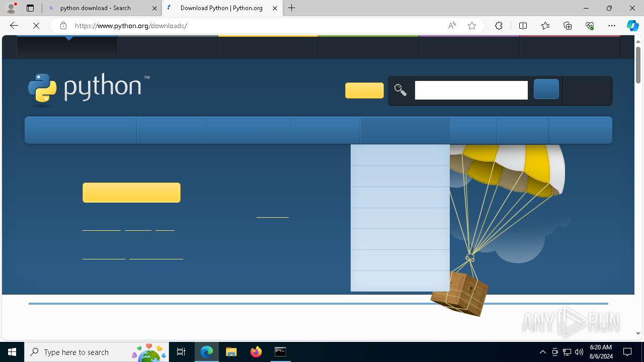Focus the python.org search text box
Screen dimensions: 644x362
pyautogui.click(x=471, y=90)
